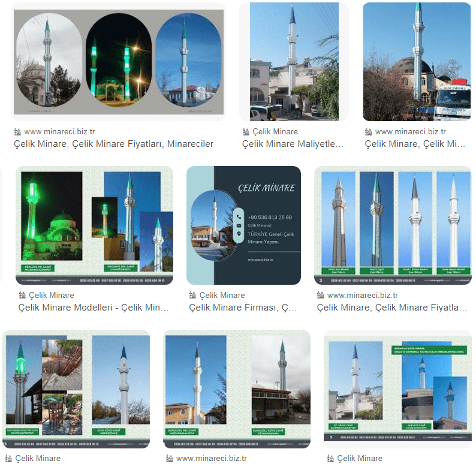Open the "Çelik Minare Maliyetle..." result title
476x464 pixels.
(x=293, y=144)
